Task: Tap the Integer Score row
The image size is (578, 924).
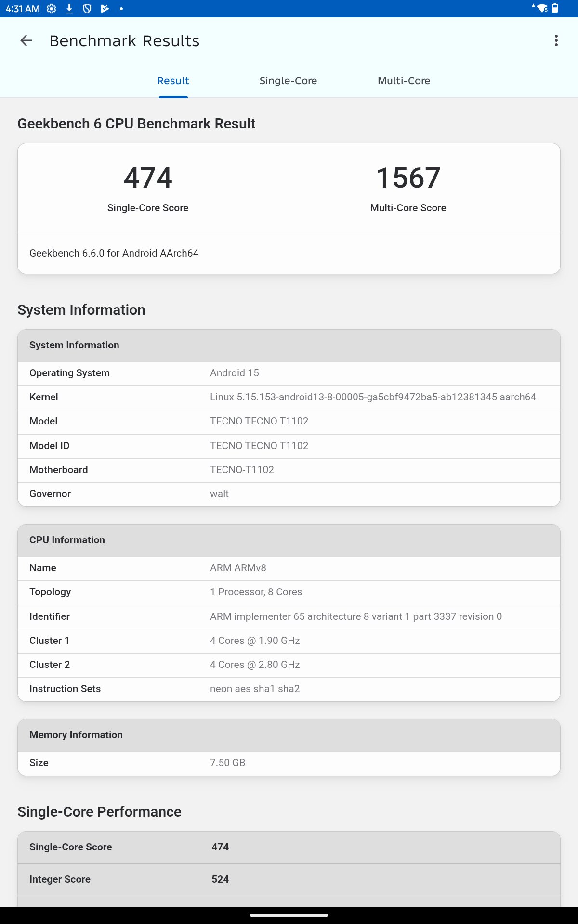Action: pyautogui.click(x=289, y=880)
